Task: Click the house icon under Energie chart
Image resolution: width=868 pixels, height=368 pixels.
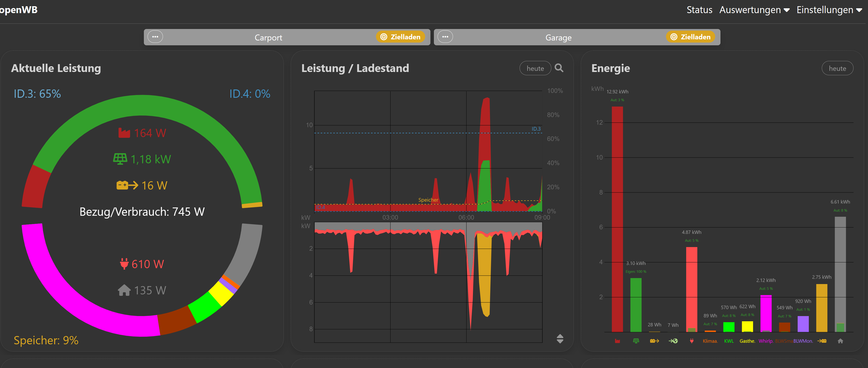Action: (x=840, y=341)
